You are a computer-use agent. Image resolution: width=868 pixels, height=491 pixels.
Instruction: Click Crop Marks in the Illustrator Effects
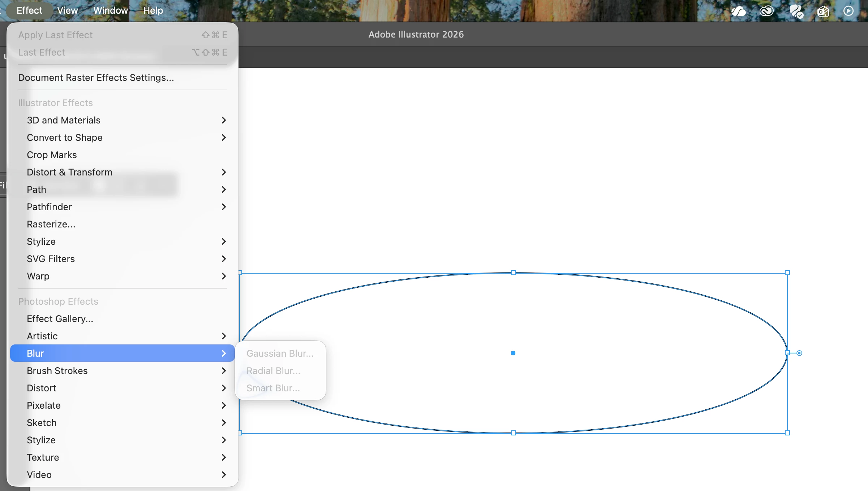tap(52, 155)
